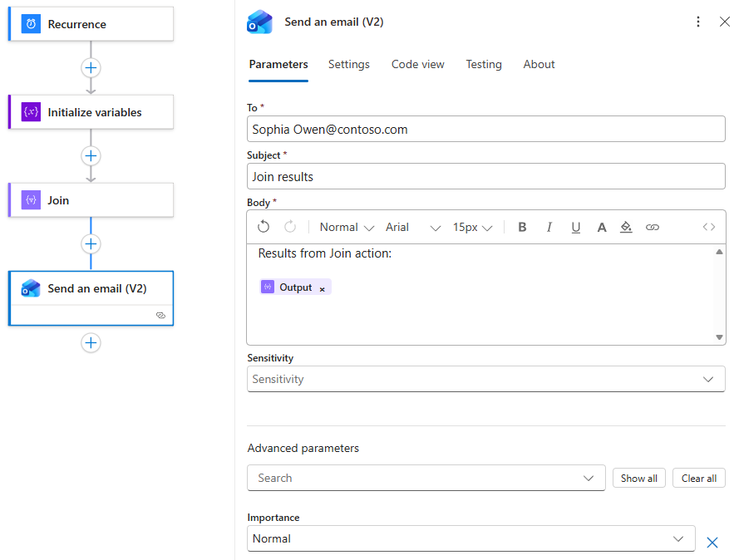Select the Initialize variables action card
734x560 pixels.
[x=91, y=112]
